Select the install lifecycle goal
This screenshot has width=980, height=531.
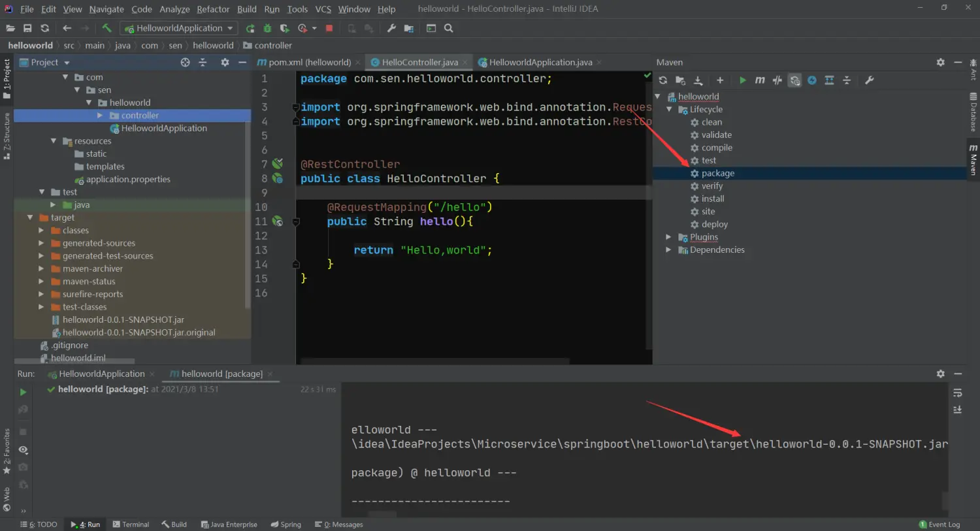(x=713, y=199)
